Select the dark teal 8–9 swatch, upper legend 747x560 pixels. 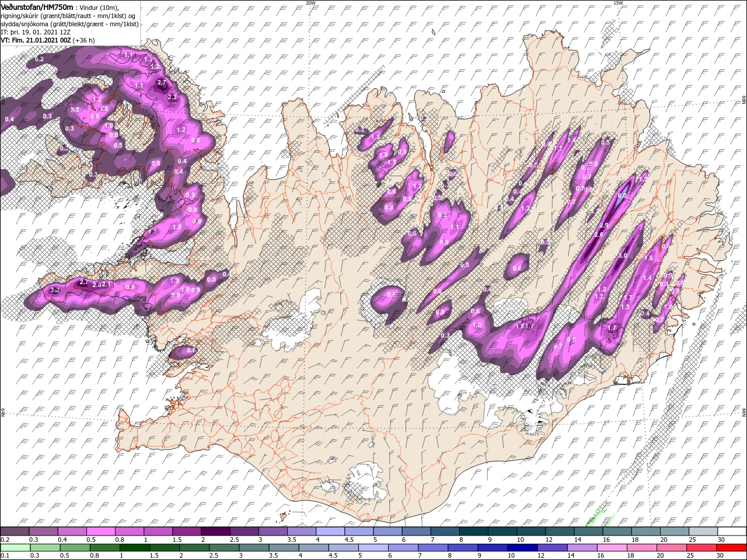[x=473, y=531]
